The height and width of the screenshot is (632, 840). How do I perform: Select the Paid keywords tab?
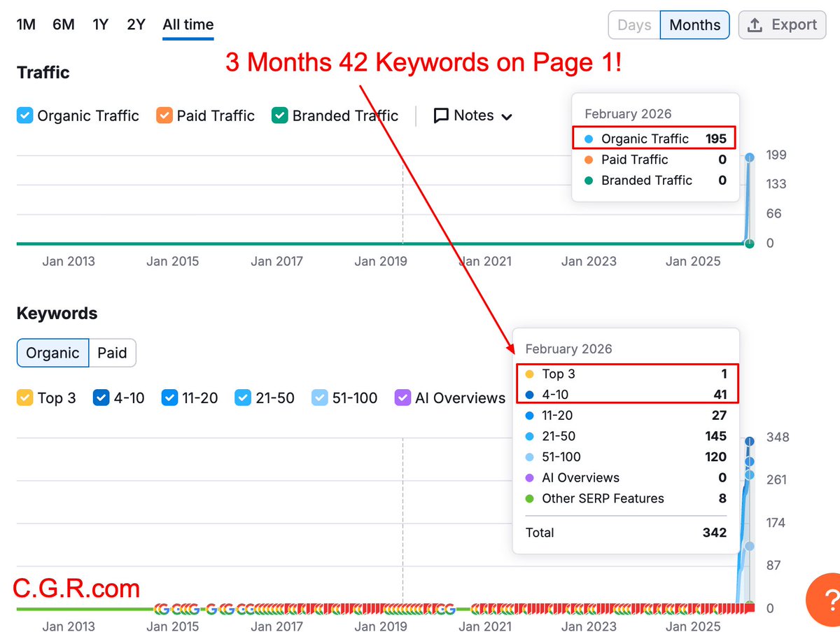coord(112,353)
